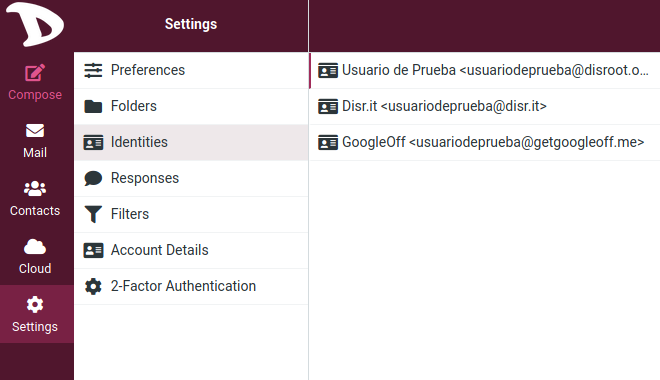Select the GoogleOff identity entry

click(x=484, y=142)
